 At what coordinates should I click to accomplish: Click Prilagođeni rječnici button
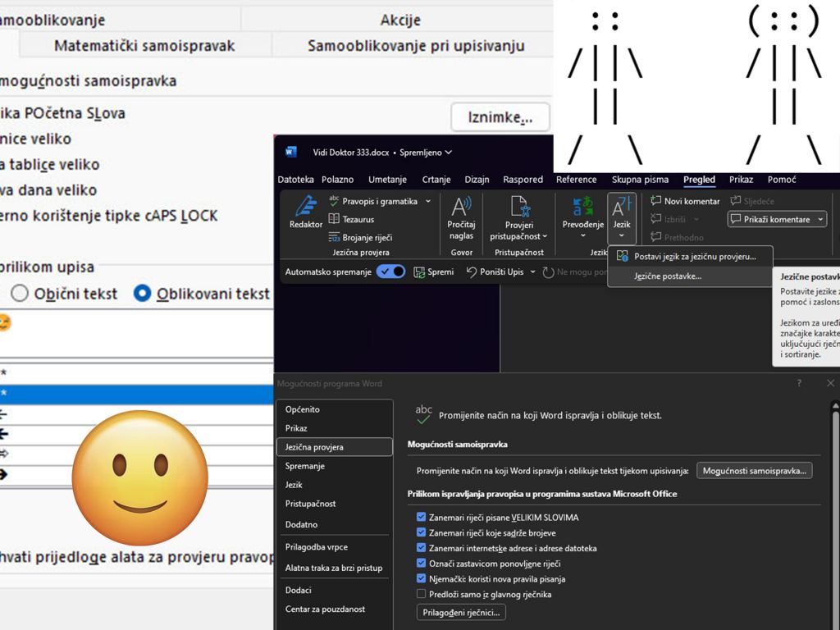coord(461,612)
